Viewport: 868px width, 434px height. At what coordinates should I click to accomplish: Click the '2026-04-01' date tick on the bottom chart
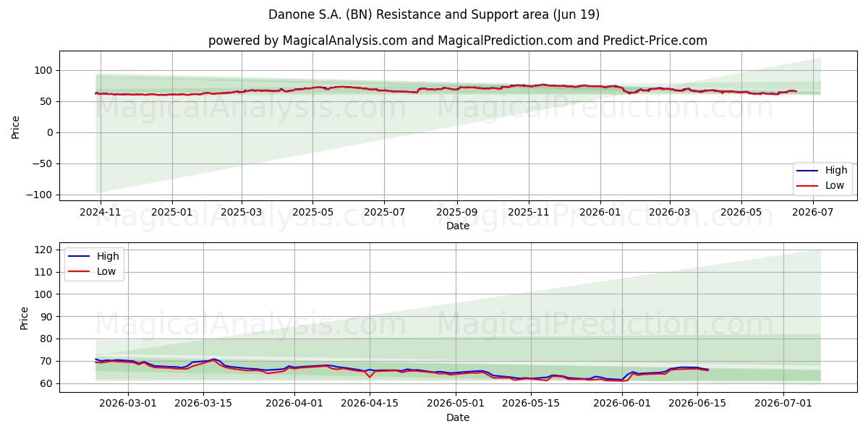coord(295,404)
